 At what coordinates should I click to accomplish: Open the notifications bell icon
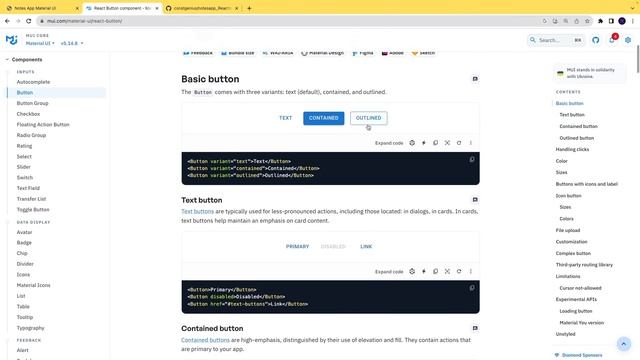(611, 40)
